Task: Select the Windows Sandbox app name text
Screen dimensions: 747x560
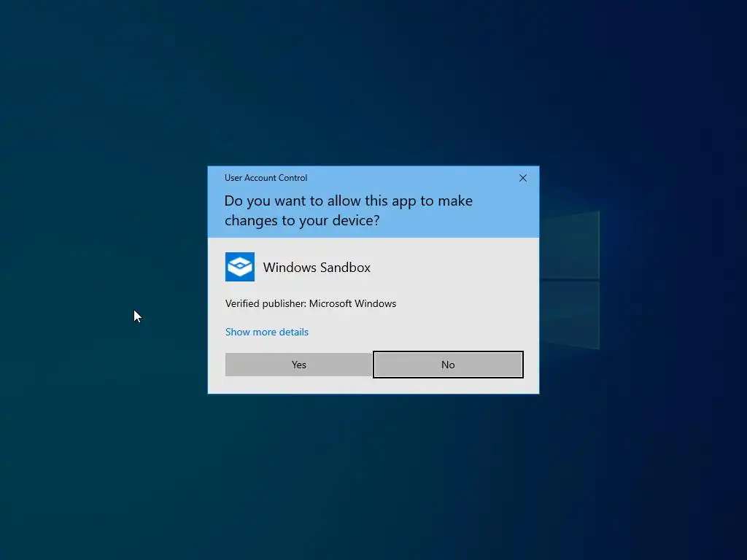Action: click(x=317, y=268)
